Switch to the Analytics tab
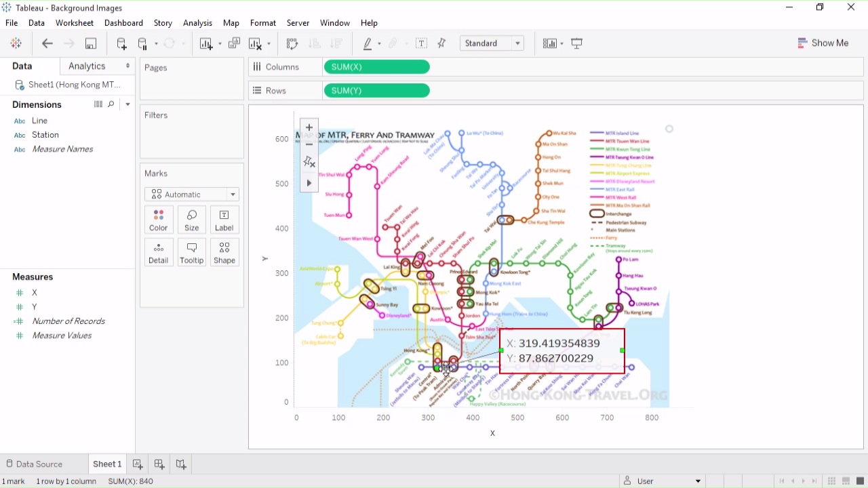This screenshot has height=488, width=868. (87, 66)
